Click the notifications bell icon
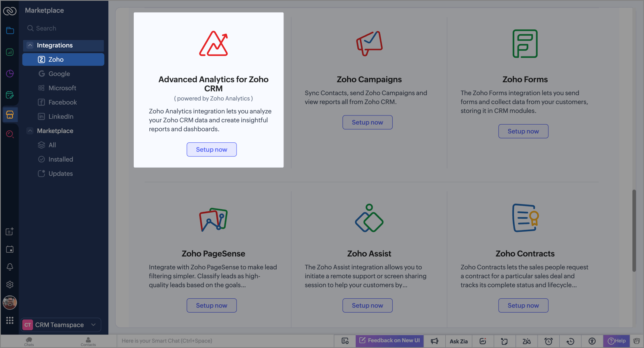This screenshot has height=348, width=644. tap(10, 267)
